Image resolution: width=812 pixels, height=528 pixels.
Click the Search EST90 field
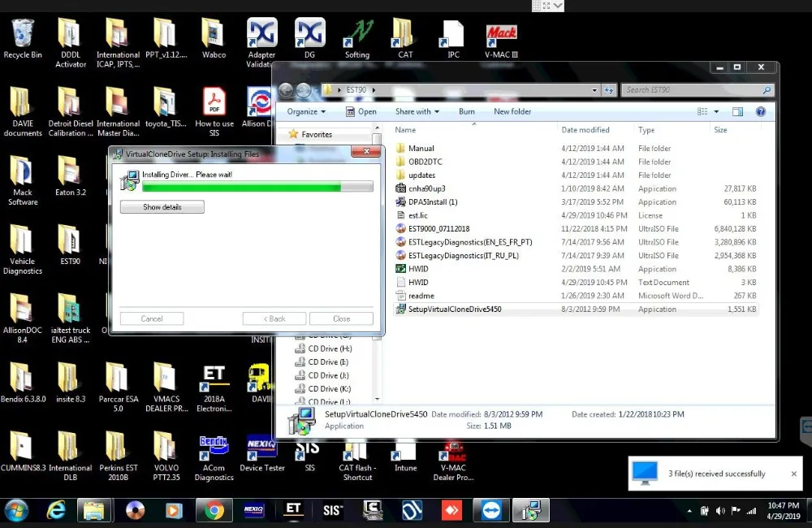point(698,90)
